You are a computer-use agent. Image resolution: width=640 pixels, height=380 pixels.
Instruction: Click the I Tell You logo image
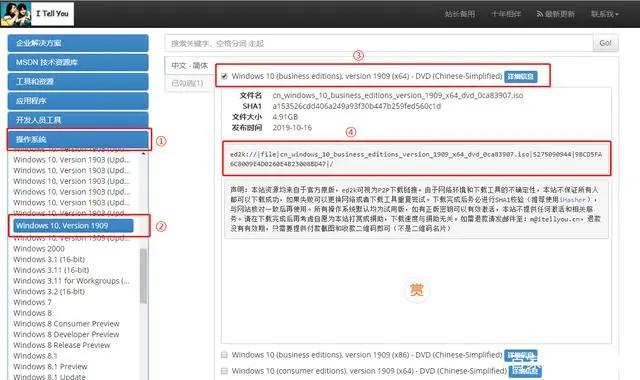pos(37,13)
